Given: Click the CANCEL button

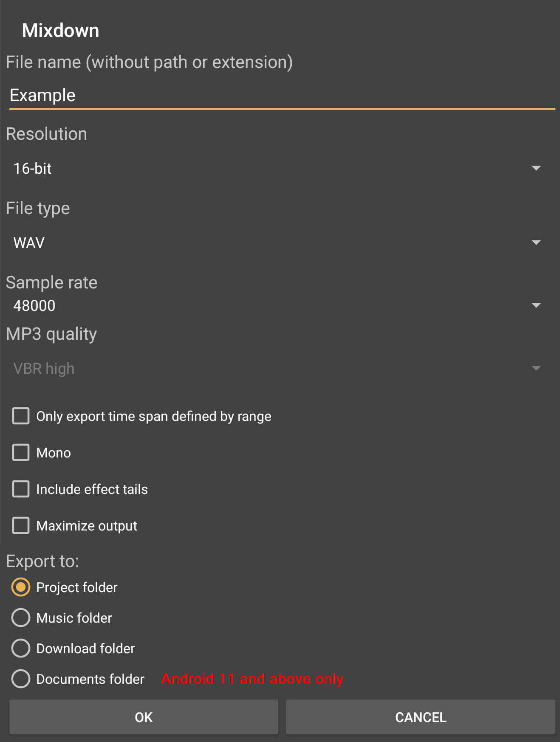Looking at the screenshot, I should (420, 717).
